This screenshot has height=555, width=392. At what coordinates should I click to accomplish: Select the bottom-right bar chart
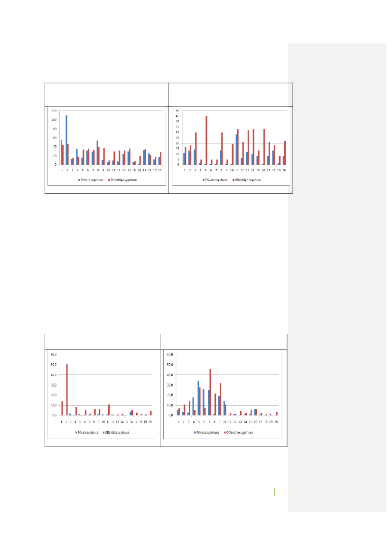click(223, 394)
